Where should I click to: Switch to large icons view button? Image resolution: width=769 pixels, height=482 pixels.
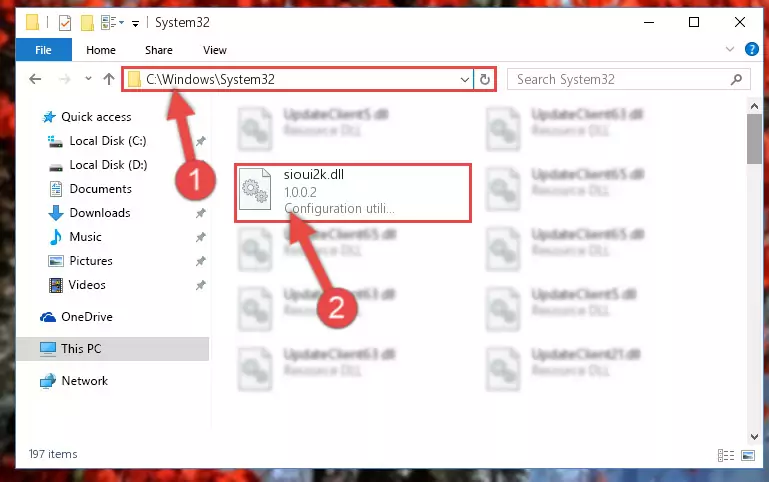748,456
